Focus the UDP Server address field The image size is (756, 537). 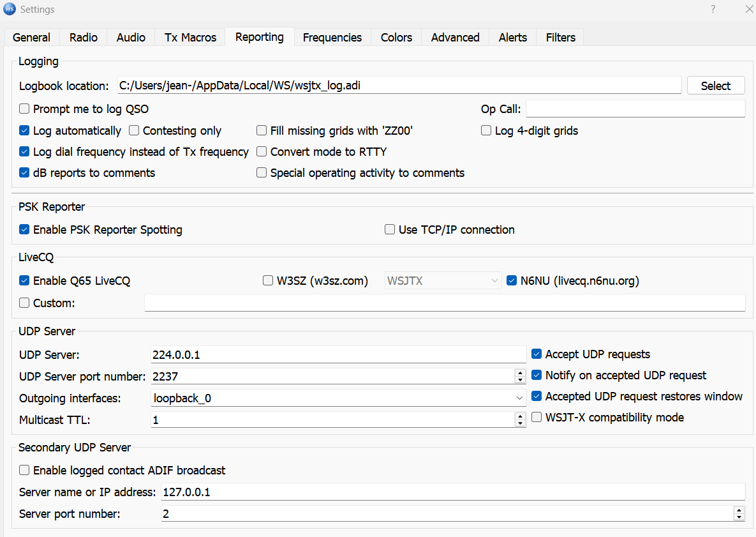coord(338,354)
